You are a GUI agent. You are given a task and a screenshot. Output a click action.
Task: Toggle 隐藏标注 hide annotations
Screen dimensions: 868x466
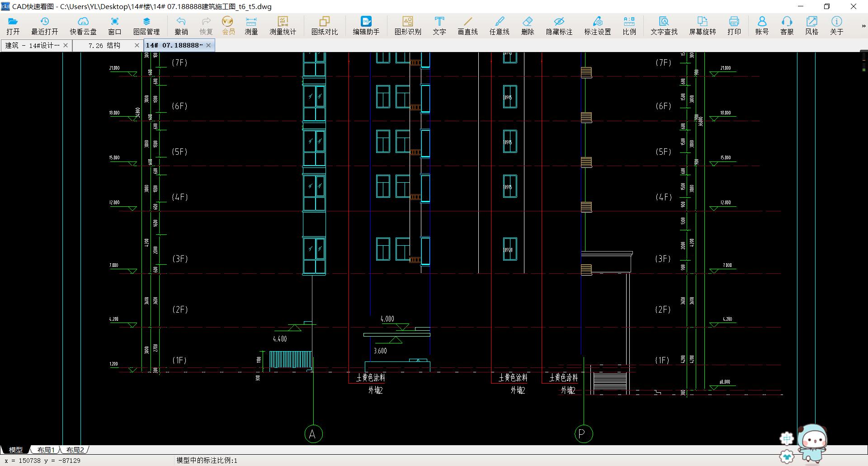559,26
